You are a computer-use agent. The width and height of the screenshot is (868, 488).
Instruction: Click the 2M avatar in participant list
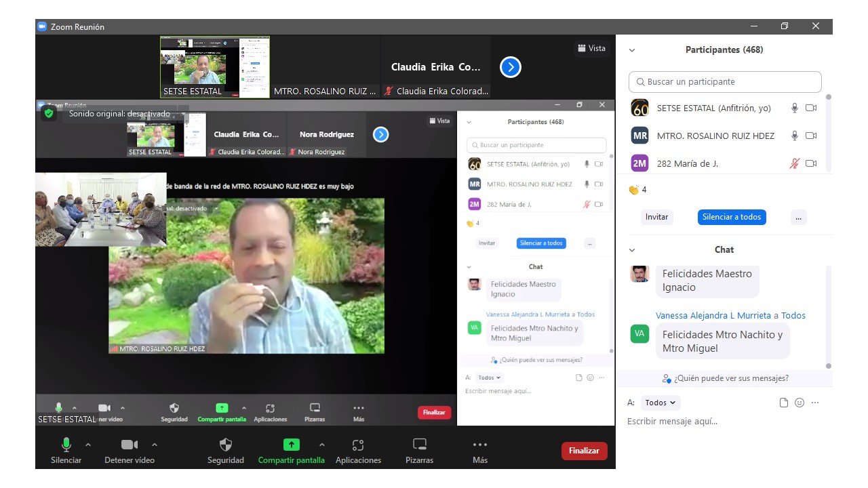[x=640, y=163]
